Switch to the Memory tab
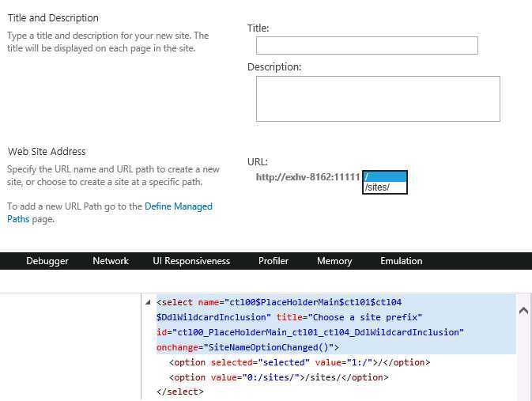The image size is (532, 401). click(334, 261)
